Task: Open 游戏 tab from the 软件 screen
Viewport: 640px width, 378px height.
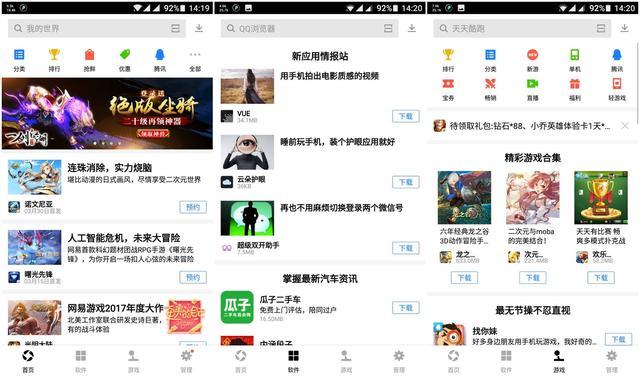Action: [x=346, y=361]
